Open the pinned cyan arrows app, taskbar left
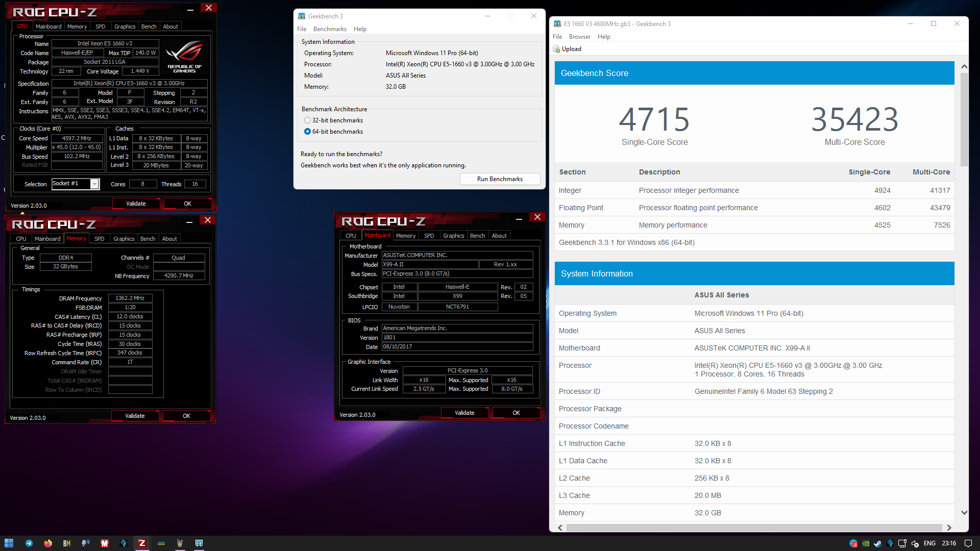 tap(124, 543)
